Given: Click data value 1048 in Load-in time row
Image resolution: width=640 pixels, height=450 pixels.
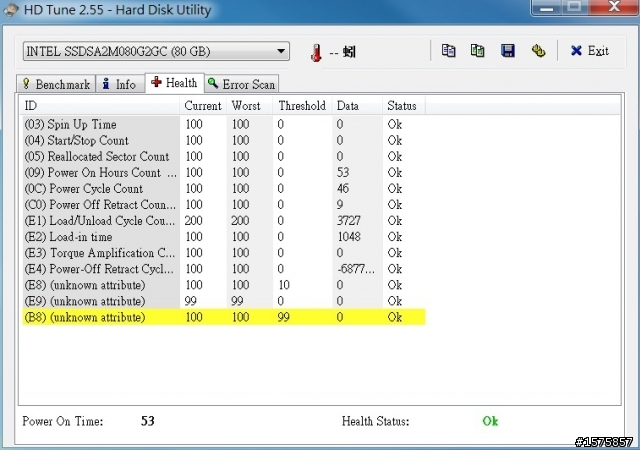Looking at the screenshot, I should click(349, 236).
